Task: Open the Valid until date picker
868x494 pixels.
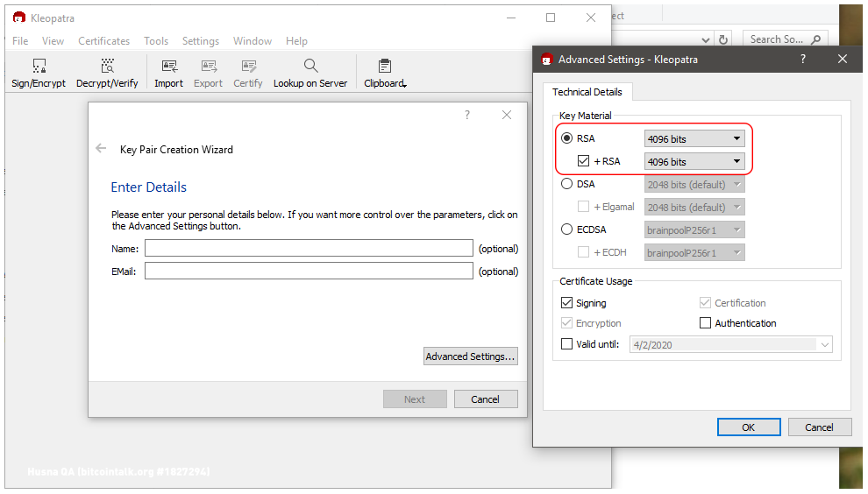Action: 825,344
